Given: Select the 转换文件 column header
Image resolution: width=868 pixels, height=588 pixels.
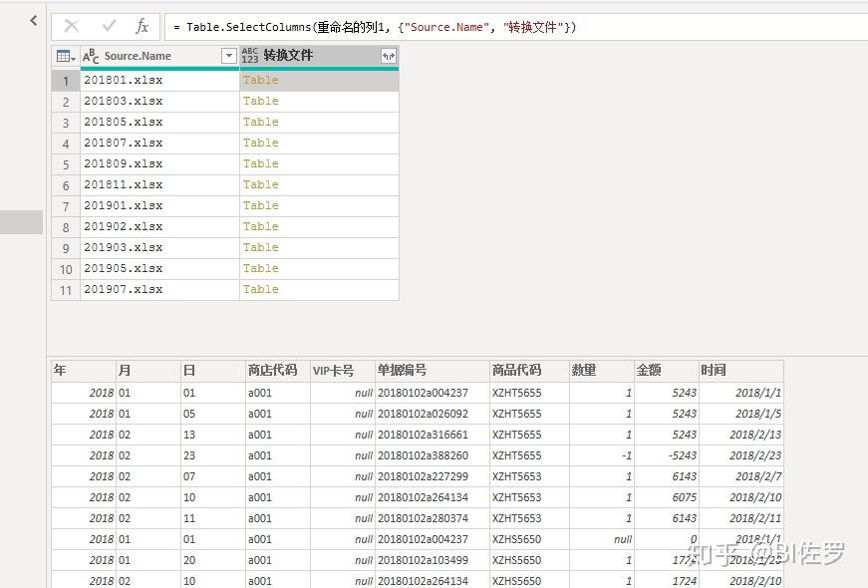Looking at the screenshot, I should (309, 57).
